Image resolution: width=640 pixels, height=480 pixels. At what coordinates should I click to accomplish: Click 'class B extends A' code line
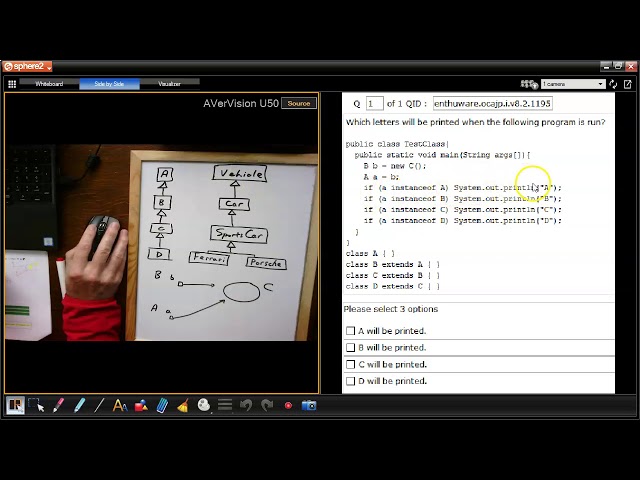point(393,264)
